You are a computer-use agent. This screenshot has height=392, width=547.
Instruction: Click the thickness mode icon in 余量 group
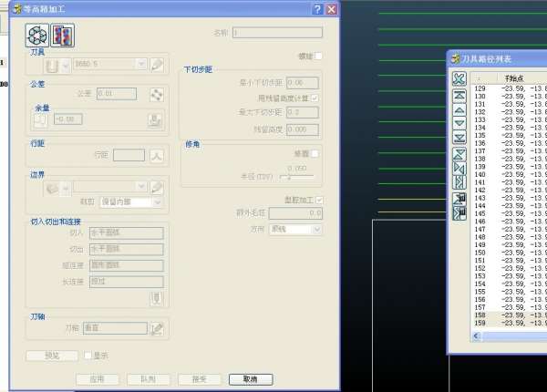41,120
